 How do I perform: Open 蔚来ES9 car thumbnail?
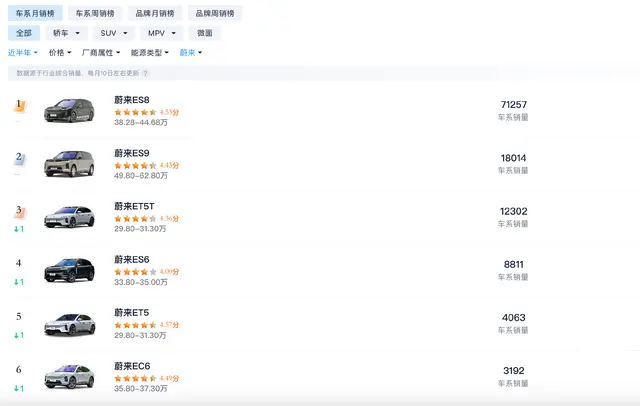coord(69,164)
